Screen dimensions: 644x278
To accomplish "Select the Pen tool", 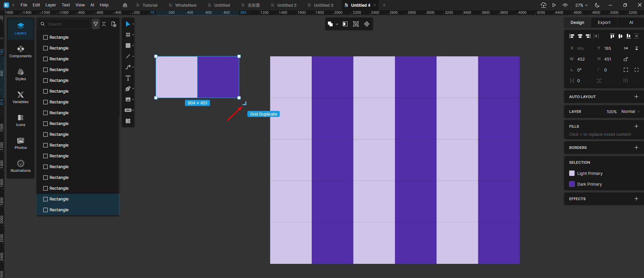I will 128,89.
